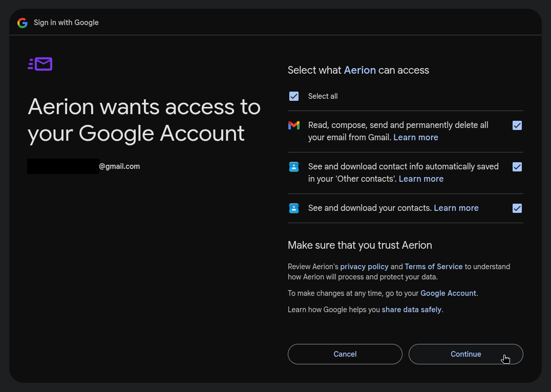Click the Continue button
The height and width of the screenshot is (392, 551).
[465, 354]
